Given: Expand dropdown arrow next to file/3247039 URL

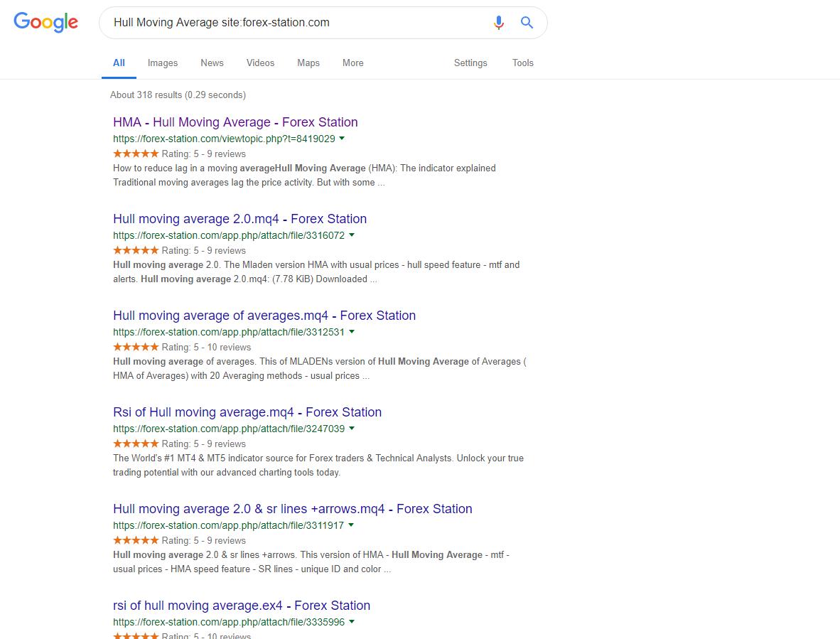Looking at the screenshot, I should point(352,428).
